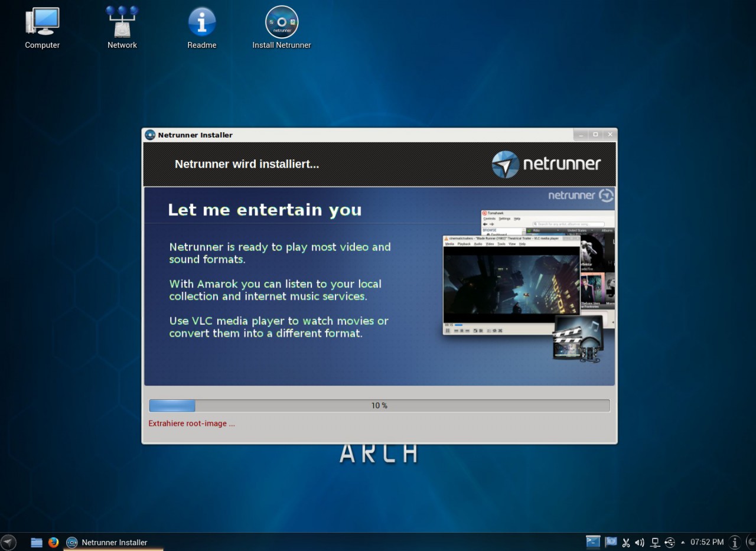Viewport: 756px width, 551px height.
Task: Open the clipboard scissors tray icon
Action: point(626,542)
